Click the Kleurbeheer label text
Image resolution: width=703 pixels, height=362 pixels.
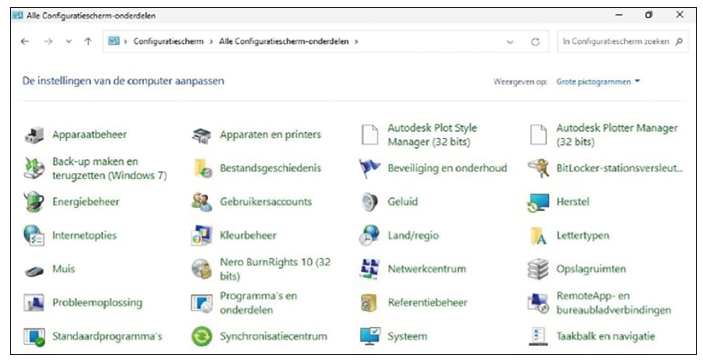coord(248,236)
